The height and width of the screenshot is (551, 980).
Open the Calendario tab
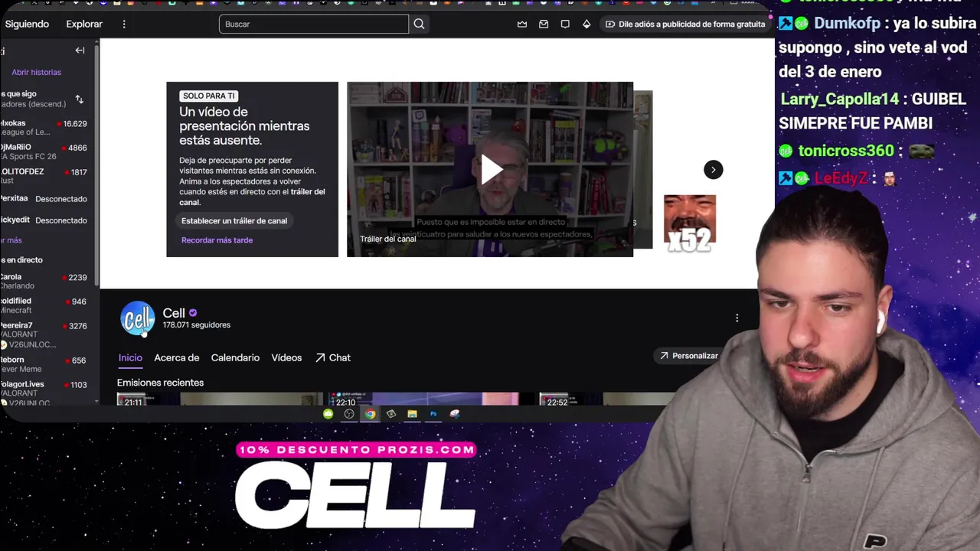click(235, 357)
